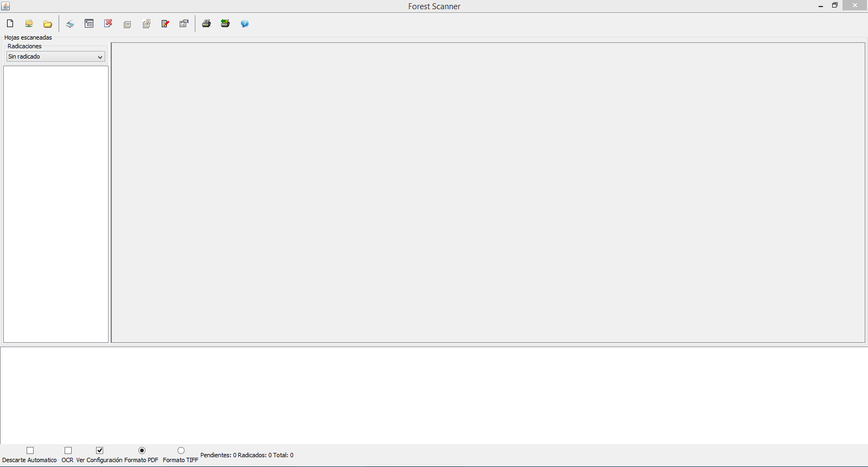Enable the Descarte Automatico checkbox

[x=30, y=450]
